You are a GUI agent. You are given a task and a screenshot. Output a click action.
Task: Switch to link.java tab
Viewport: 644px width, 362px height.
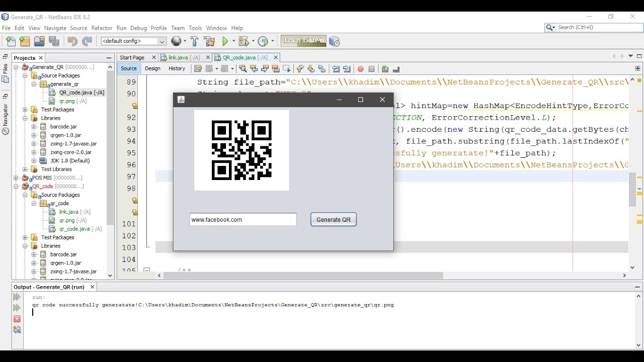pyautogui.click(x=184, y=57)
